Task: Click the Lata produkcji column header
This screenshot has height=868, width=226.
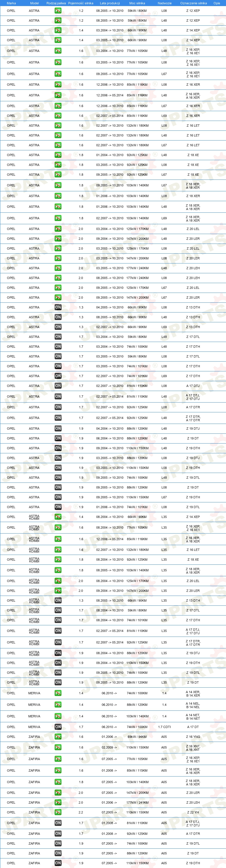Action: [x=110, y=3]
